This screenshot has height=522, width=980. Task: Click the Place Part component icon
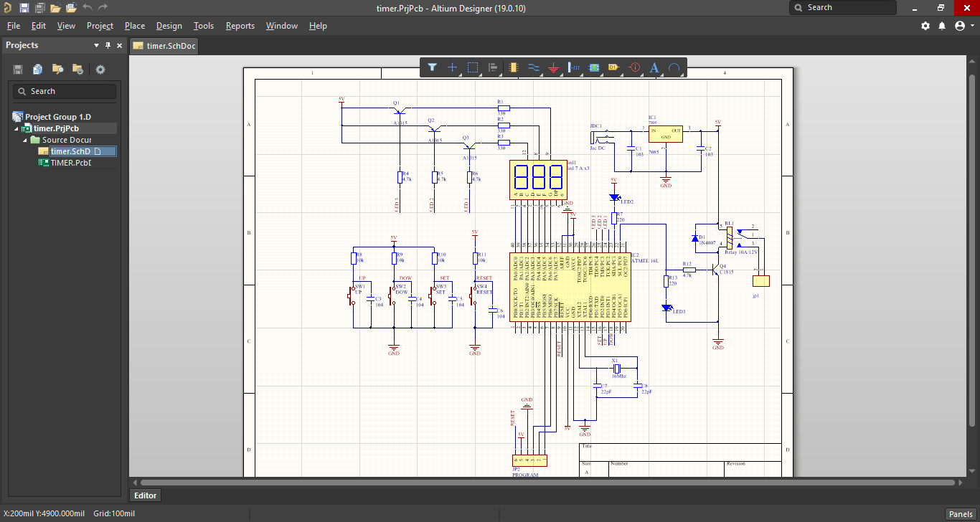513,67
